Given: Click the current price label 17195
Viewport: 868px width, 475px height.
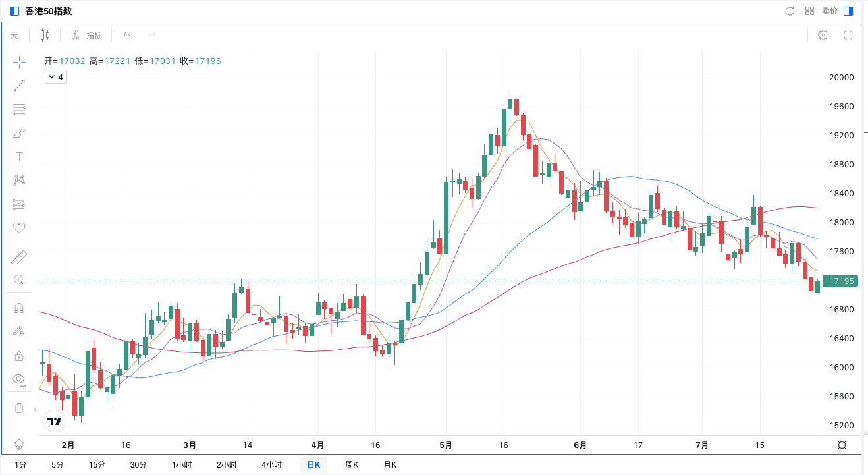Looking at the screenshot, I should 841,281.
